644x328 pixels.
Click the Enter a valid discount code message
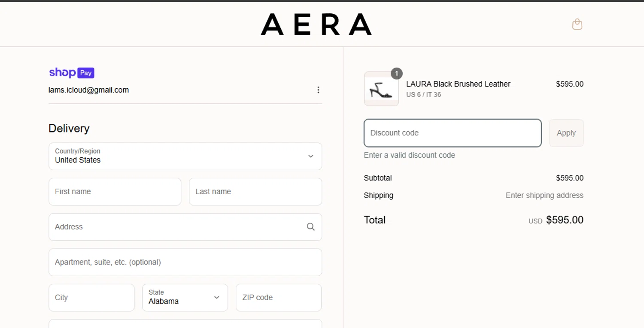click(410, 155)
